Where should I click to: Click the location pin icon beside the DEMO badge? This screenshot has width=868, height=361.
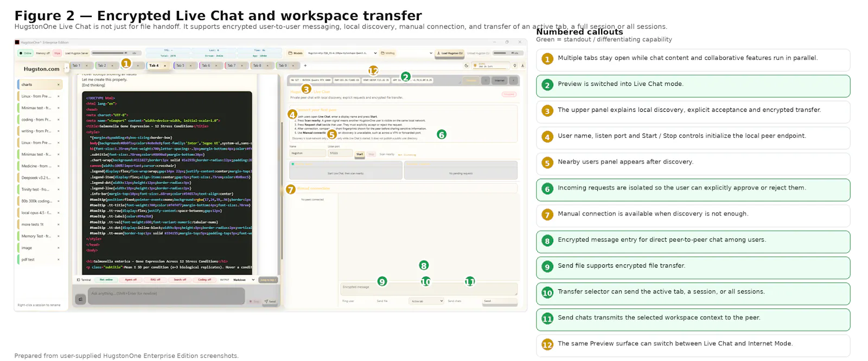pyautogui.click(x=515, y=66)
